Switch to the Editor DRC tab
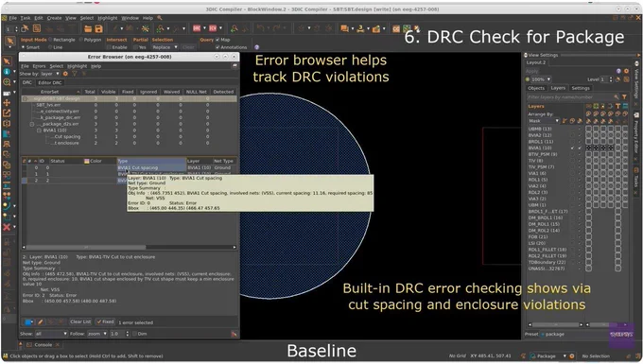This screenshot has height=364, width=643. (x=49, y=83)
